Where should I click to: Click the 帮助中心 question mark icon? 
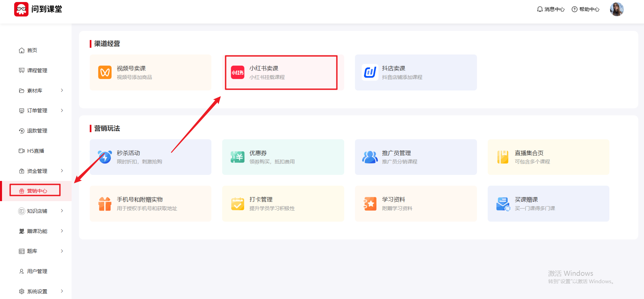tap(574, 9)
